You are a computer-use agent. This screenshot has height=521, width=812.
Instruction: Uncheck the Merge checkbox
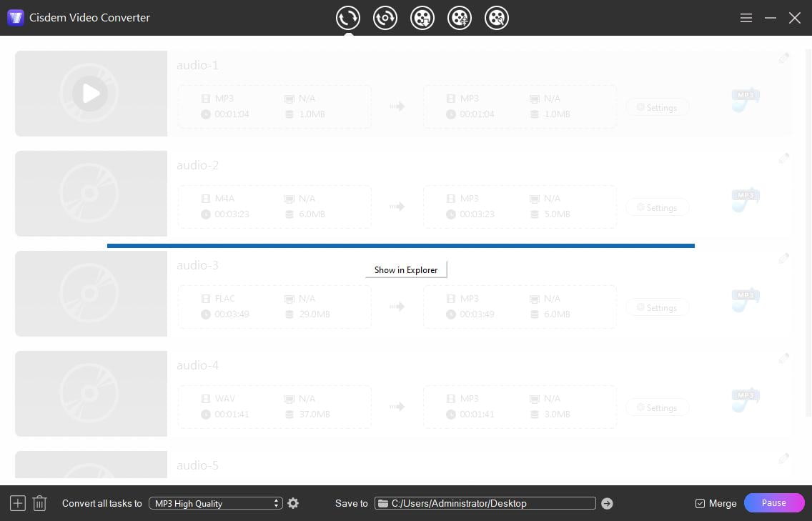(x=700, y=503)
